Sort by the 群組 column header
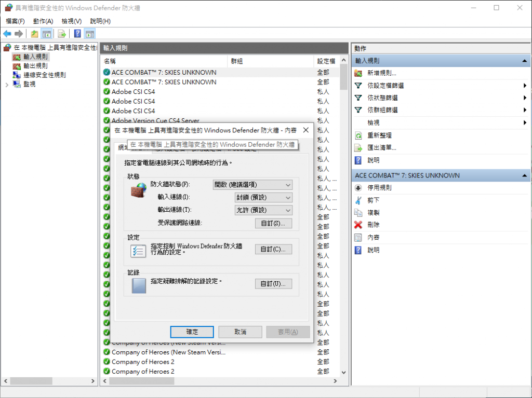Screen dimensions: 532x398 [x=271, y=61]
